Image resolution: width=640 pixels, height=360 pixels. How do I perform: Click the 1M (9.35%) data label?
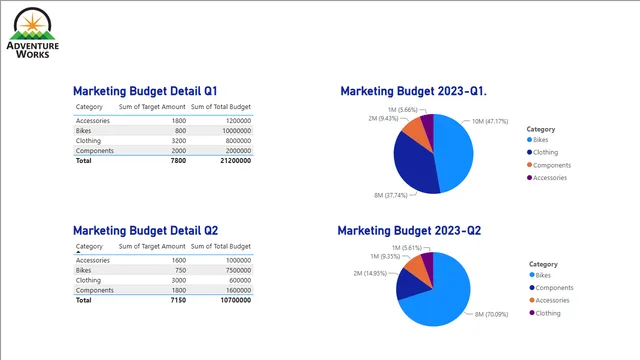click(385, 256)
